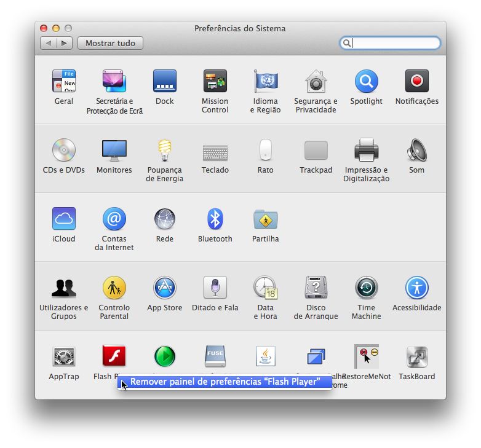Focus the search field in toolbar
This screenshot has height=448, width=481.
[x=390, y=43]
